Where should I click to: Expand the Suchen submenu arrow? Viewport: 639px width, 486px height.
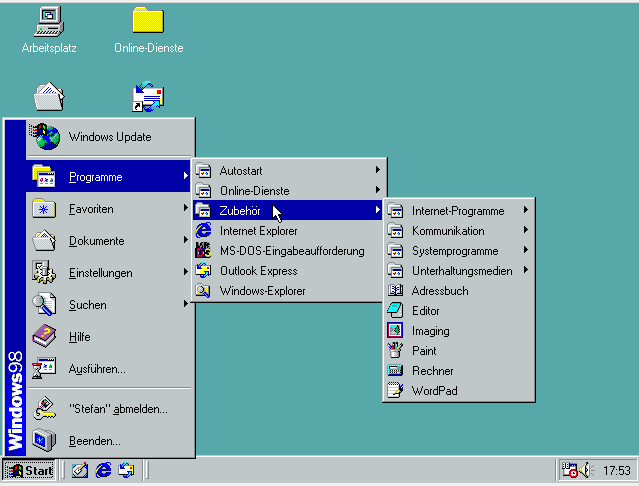coord(185,303)
